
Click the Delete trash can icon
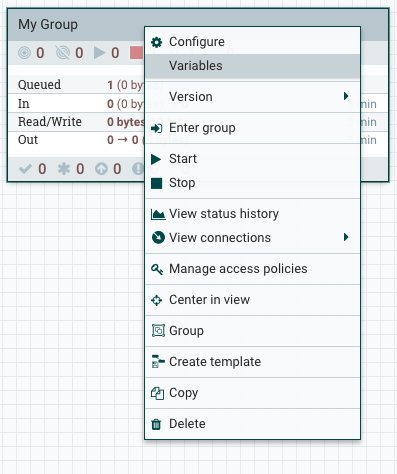(x=156, y=424)
